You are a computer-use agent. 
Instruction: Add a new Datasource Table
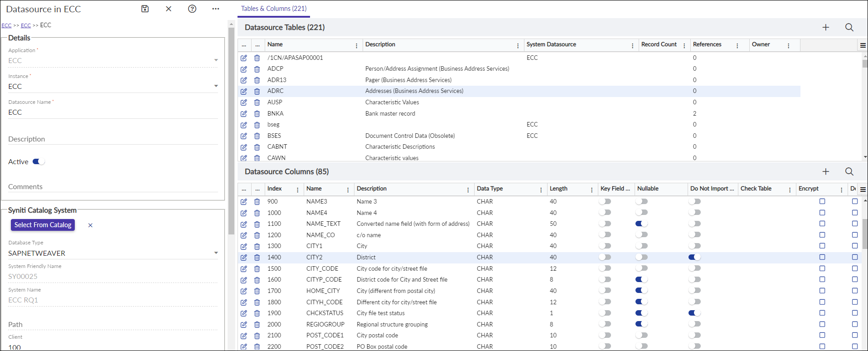826,27
